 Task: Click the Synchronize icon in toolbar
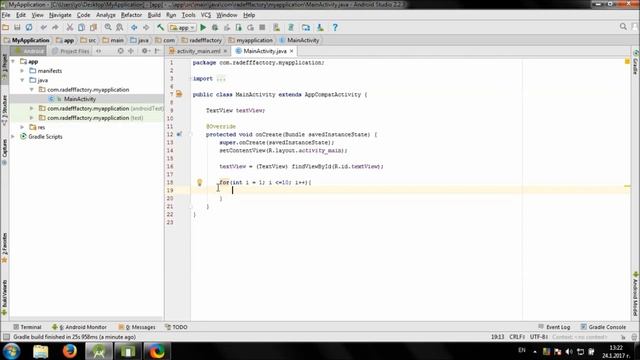[29, 27]
